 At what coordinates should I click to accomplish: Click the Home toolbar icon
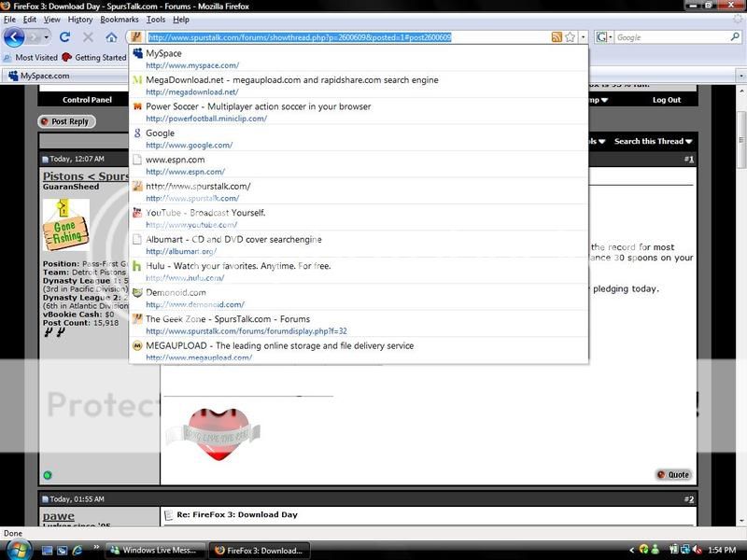(x=111, y=37)
